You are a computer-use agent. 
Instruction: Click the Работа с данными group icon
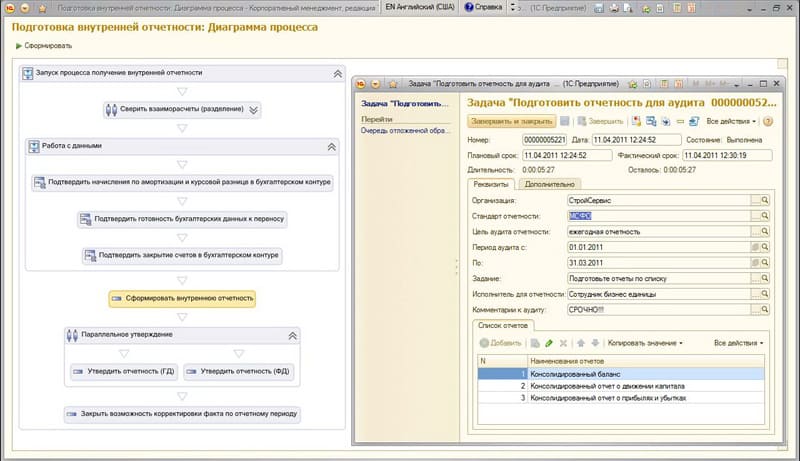(x=34, y=146)
